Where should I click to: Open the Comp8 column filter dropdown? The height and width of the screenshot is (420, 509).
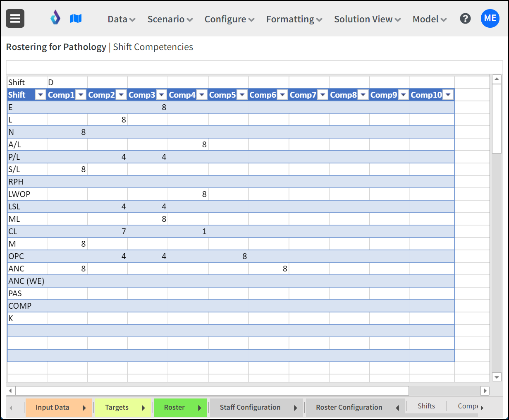point(363,95)
